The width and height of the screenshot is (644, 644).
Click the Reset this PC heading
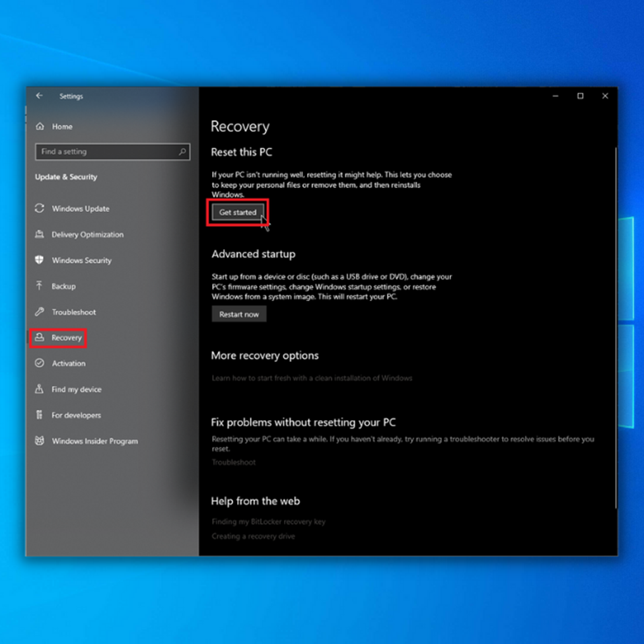[x=242, y=153]
